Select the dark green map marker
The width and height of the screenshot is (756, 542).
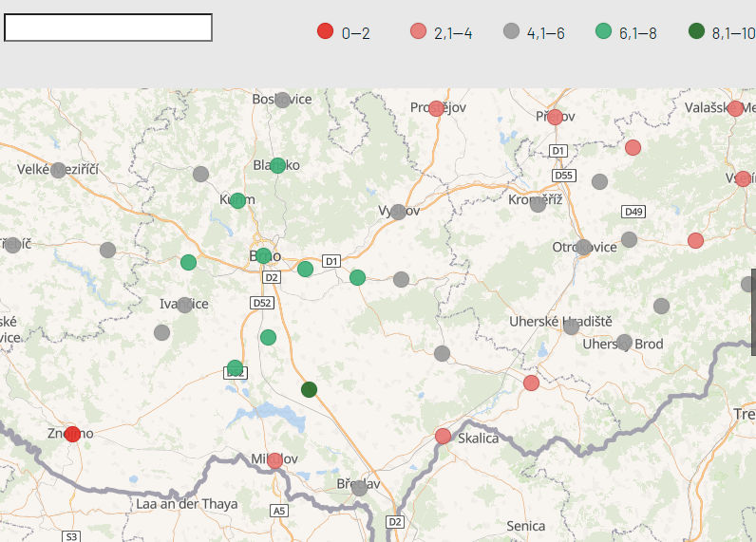(x=309, y=389)
